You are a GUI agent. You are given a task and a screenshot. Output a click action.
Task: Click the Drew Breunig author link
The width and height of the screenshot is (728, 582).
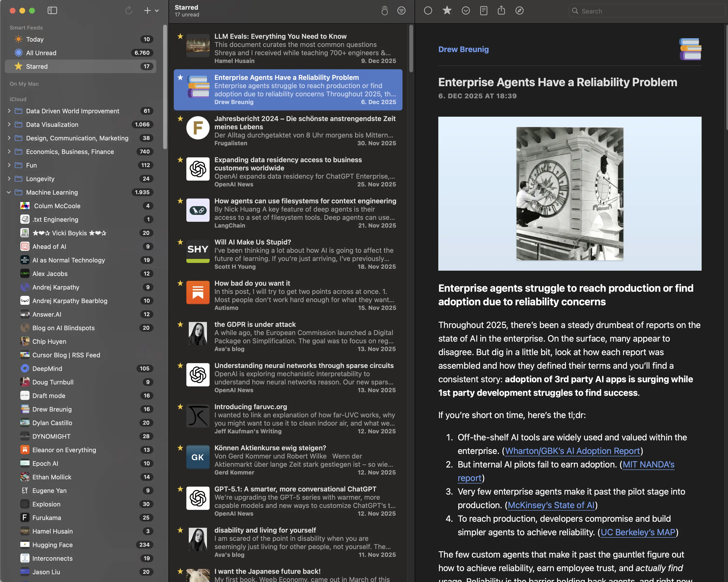point(463,49)
